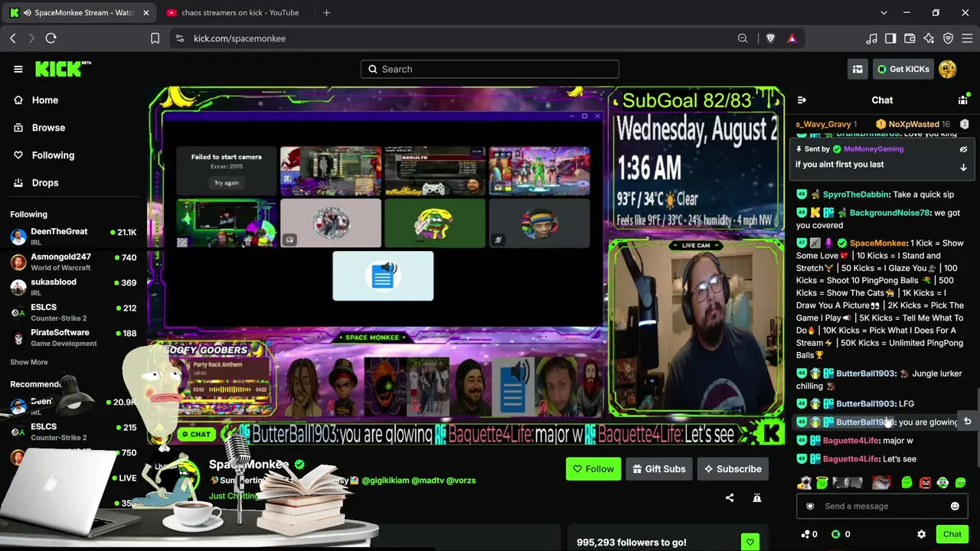The width and height of the screenshot is (980, 551).
Task: Hide the pinned message
Action: click(964, 149)
